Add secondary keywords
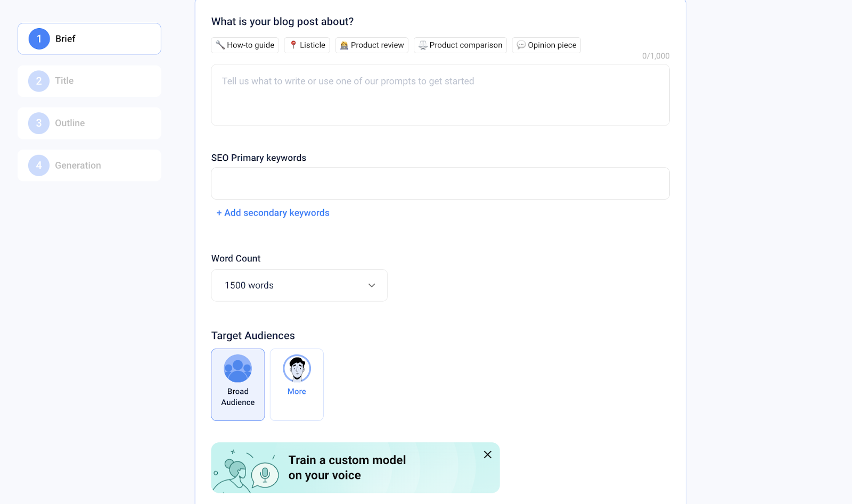The image size is (852, 504). click(272, 212)
